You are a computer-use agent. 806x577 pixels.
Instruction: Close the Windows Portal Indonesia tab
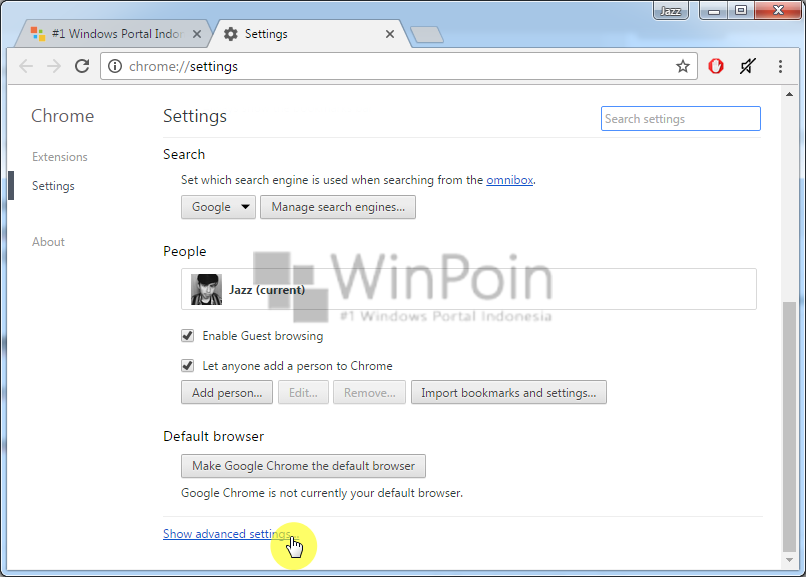[x=197, y=34]
